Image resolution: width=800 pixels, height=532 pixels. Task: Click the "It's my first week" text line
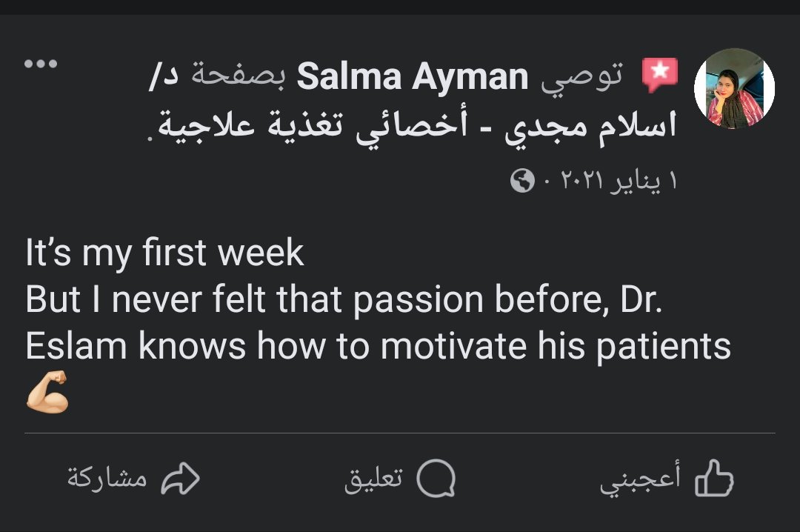pyautogui.click(x=164, y=253)
